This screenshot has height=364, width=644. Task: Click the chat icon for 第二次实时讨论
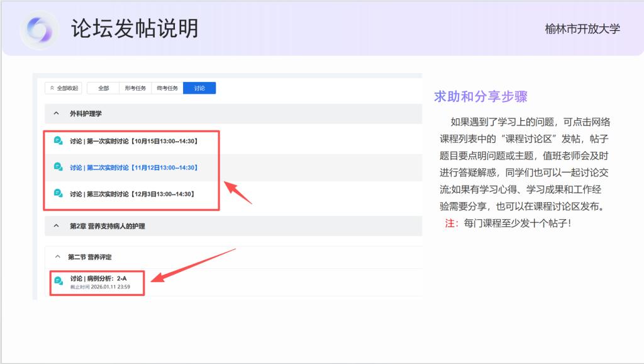point(58,167)
